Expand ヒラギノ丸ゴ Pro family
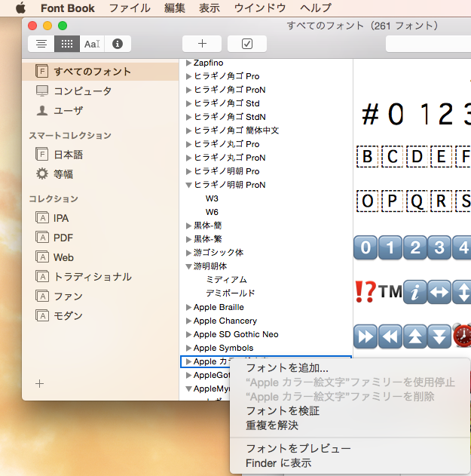Screen dimensions: 471x476 [x=188, y=144]
